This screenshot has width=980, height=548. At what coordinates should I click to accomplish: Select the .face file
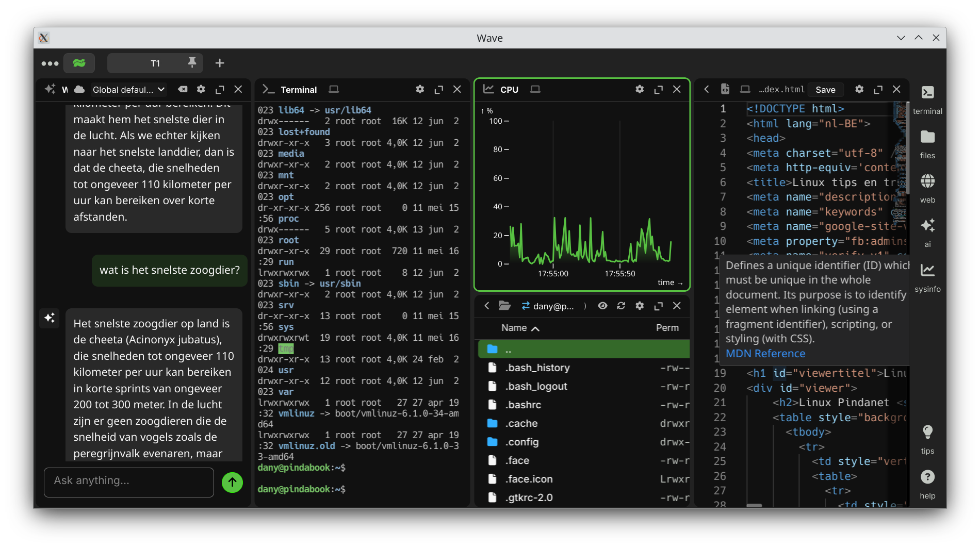pos(583,460)
